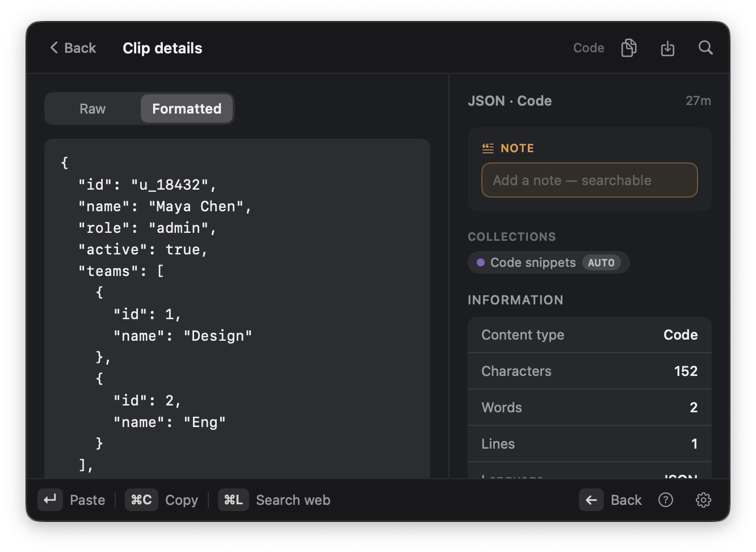Open the Code snippets collection chip

click(548, 262)
